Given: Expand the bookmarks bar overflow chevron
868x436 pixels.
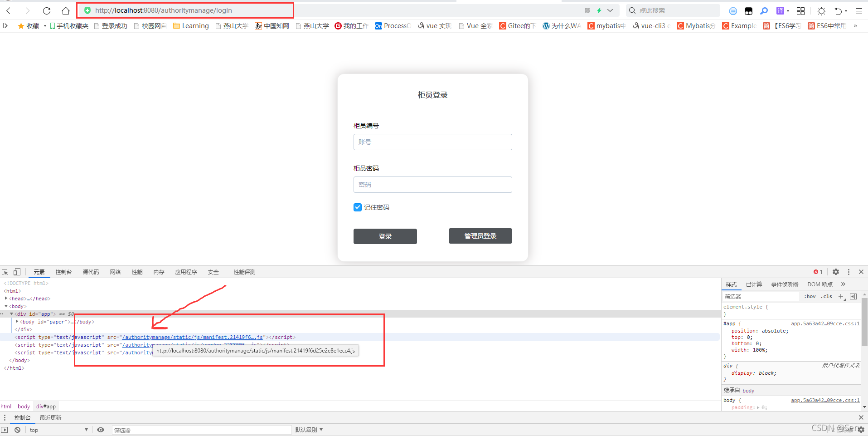Looking at the screenshot, I should pos(855,26).
